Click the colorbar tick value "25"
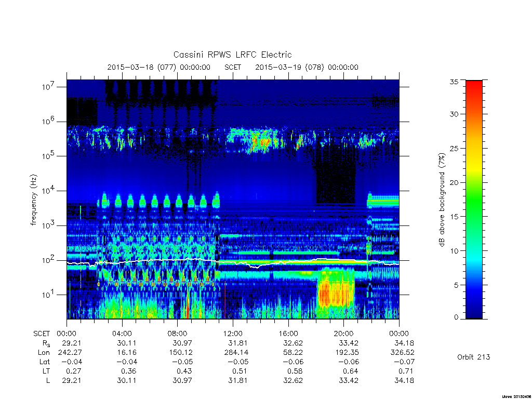The image size is (532, 399). pos(454,148)
